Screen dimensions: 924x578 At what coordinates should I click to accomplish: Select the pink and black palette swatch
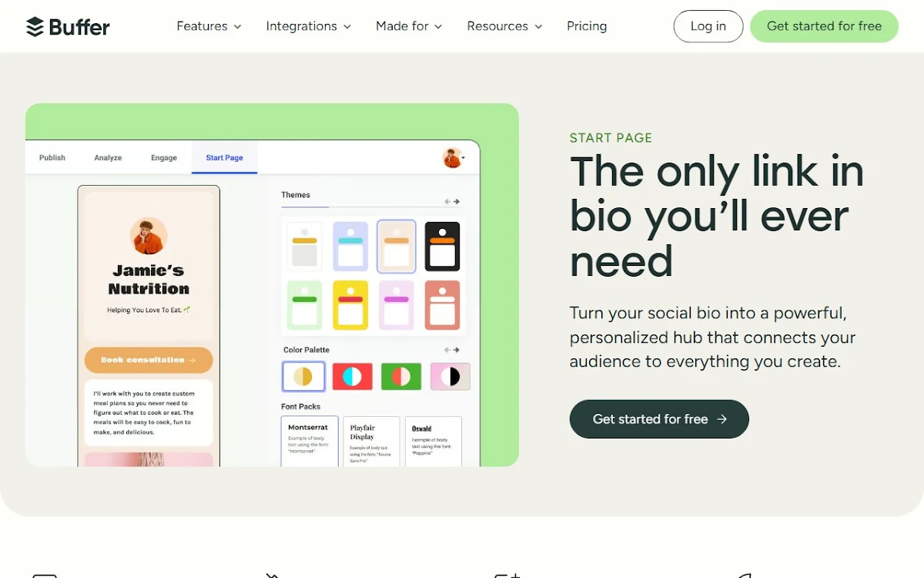pos(450,376)
